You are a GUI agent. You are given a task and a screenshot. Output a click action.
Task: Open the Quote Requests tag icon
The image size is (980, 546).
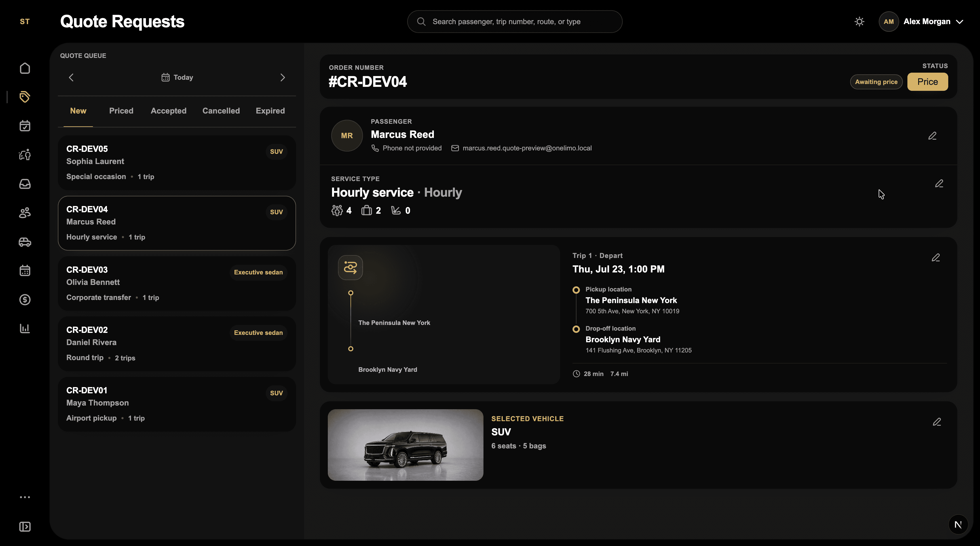click(x=25, y=97)
